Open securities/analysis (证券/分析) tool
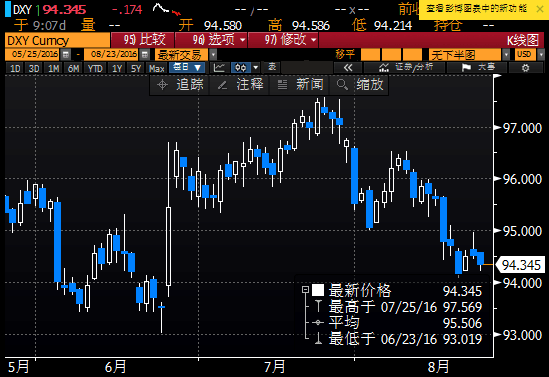Image resolution: width=549 pixels, height=377 pixels. pos(405,68)
